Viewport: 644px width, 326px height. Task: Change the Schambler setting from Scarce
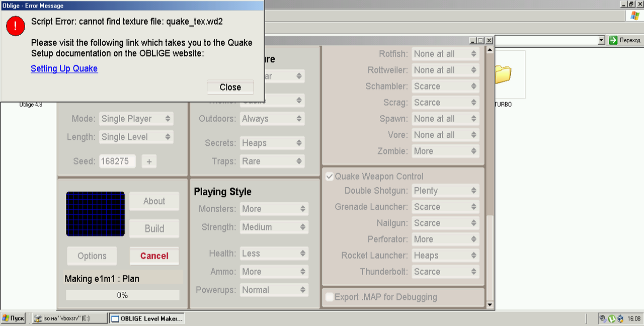(445, 86)
